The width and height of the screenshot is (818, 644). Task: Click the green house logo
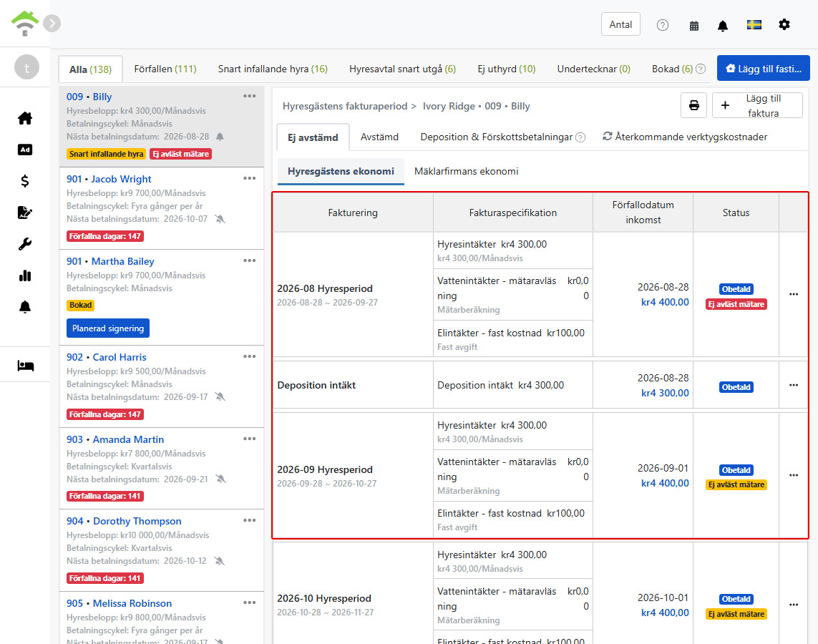[x=25, y=24]
